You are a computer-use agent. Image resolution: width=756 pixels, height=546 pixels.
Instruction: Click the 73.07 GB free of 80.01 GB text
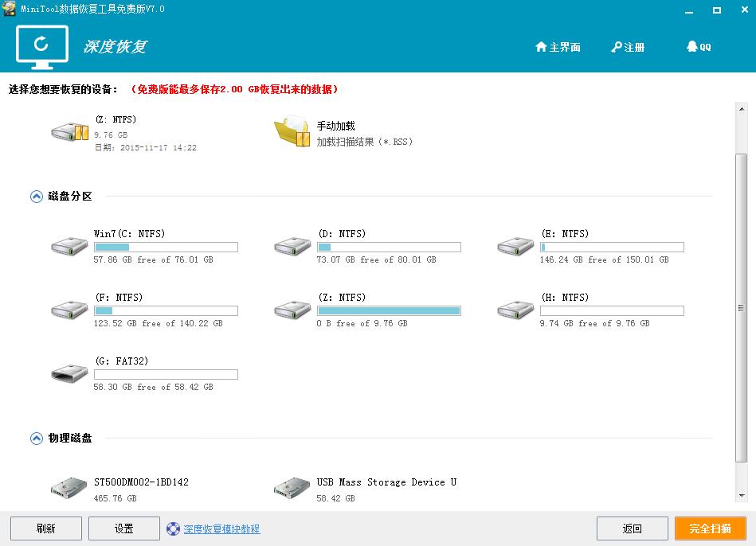(x=376, y=259)
